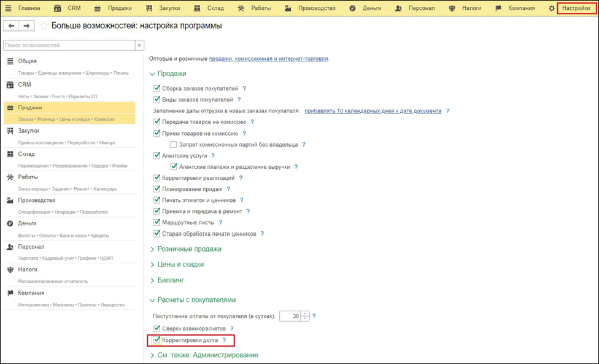Expand the Цены и скидки section
This screenshot has width=599, height=364.
pyautogui.click(x=180, y=264)
